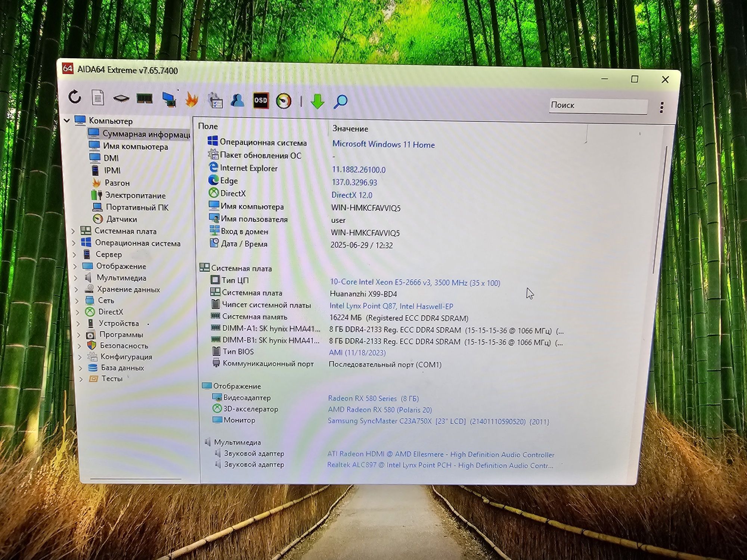Click the WIN-HMKCFAVVIQ5 computer name value
The height and width of the screenshot is (560, 747).
tap(366, 208)
